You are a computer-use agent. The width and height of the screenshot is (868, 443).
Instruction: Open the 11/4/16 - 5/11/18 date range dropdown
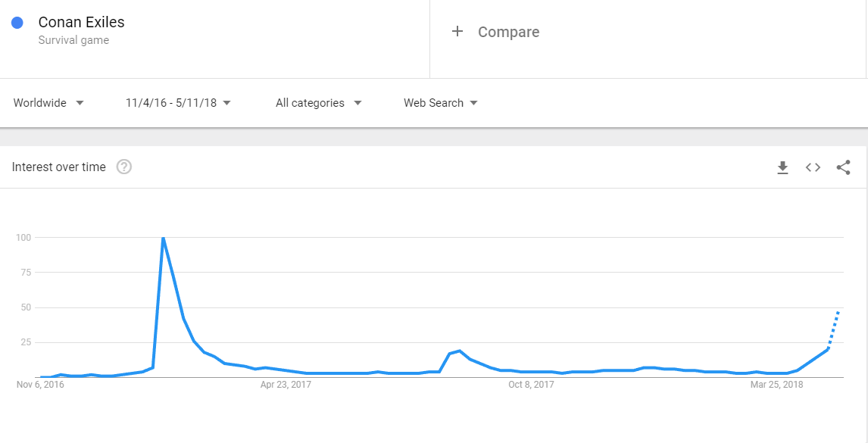178,103
